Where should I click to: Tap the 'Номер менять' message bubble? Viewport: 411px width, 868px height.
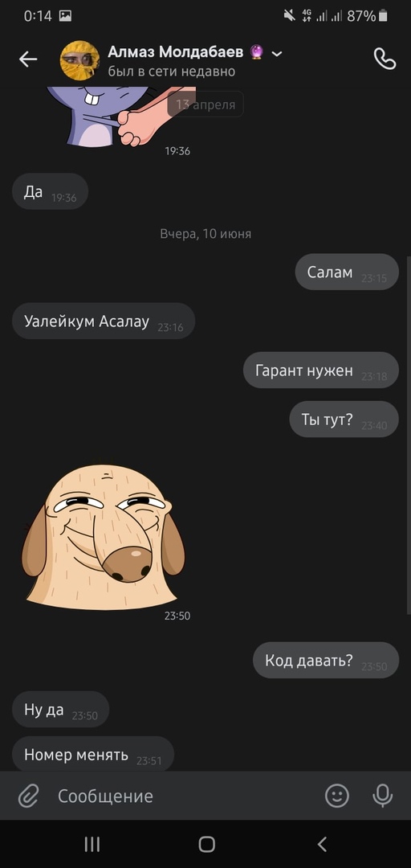[x=93, y=755]
